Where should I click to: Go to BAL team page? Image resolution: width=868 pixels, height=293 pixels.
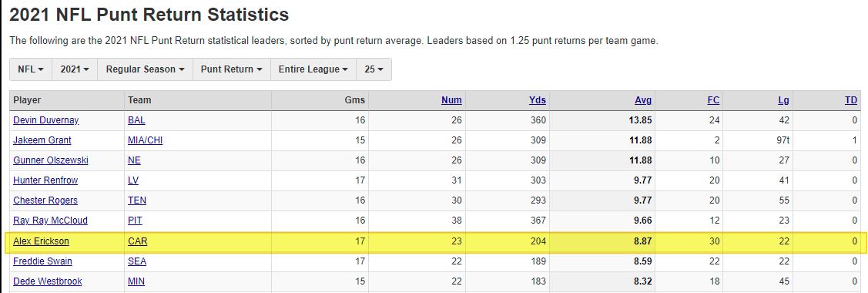[137, 120]
